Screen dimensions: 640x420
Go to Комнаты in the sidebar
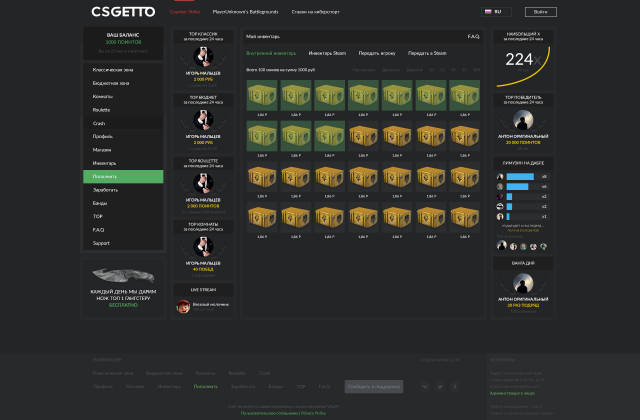123,96
